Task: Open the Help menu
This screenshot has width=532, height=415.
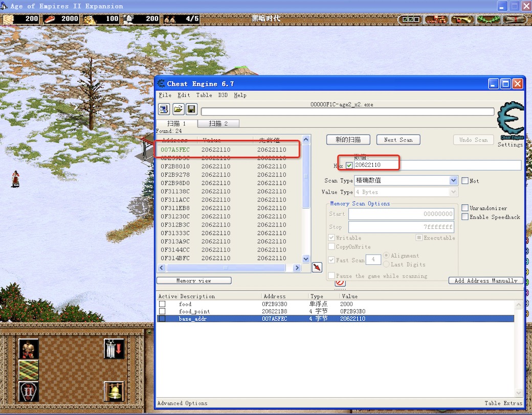Action: 240,95
